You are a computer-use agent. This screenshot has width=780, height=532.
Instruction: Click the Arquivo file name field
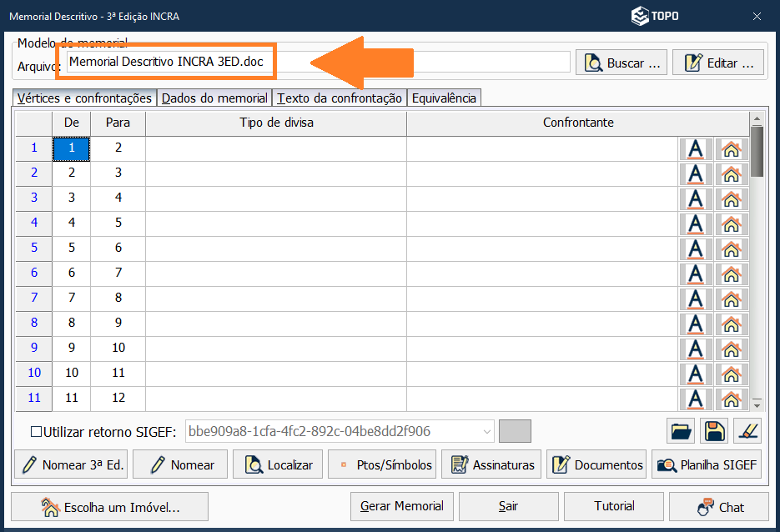[319, 62]
